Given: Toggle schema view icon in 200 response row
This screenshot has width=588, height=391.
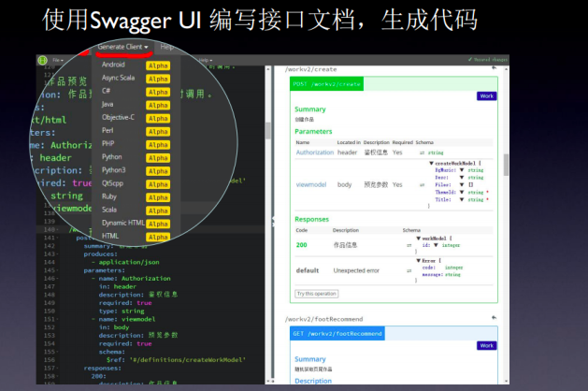Looking at the screenshot, I should (409, 245).
